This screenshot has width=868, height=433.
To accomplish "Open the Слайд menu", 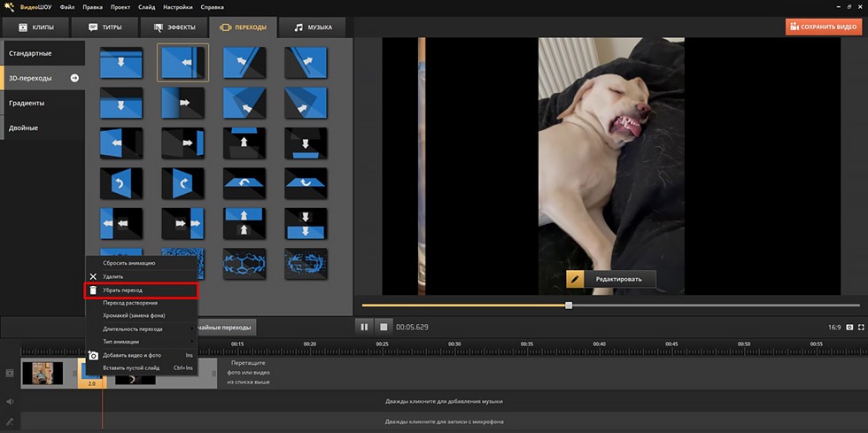I will click(147, 7).
